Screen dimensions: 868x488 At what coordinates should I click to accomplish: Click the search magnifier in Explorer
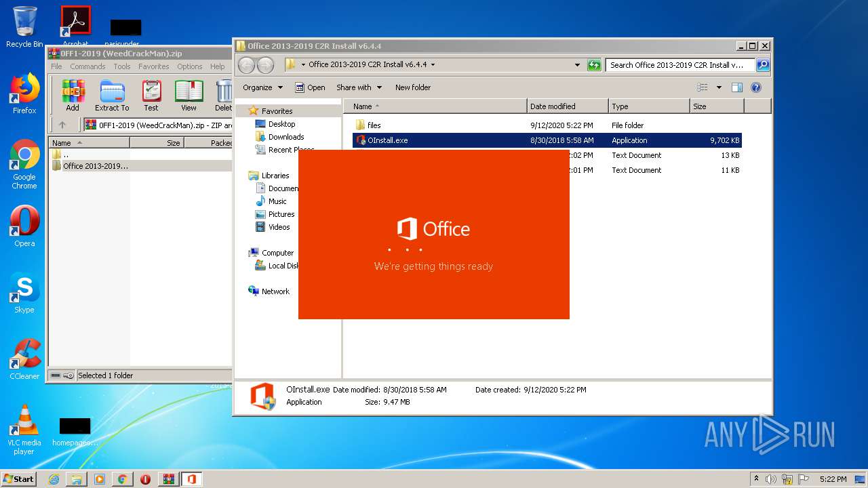tap(763, 65)
